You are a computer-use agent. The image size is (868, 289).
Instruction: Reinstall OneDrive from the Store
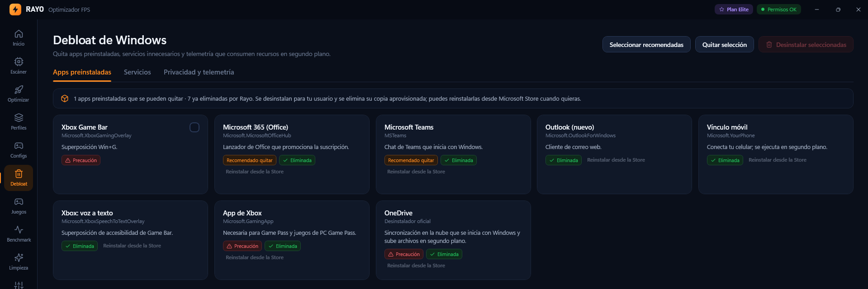point(416,266)
